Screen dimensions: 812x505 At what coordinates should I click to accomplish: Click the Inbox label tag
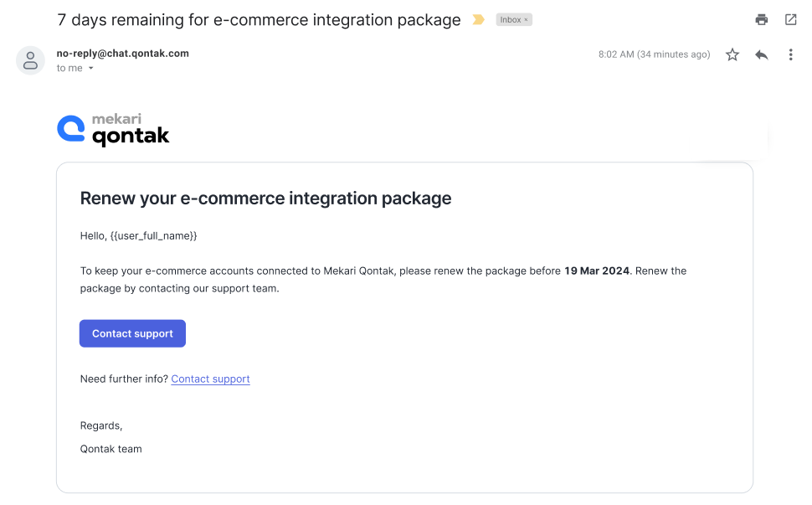pyautogui.click(x=510, y=20)
